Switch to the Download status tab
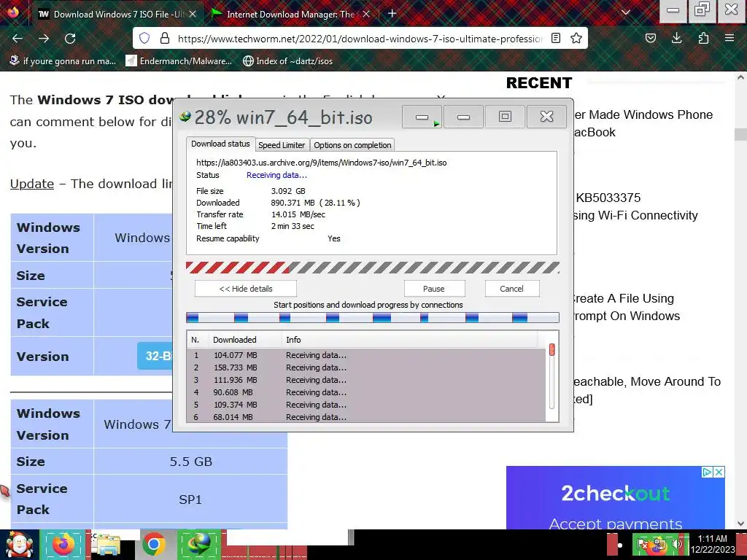The width and height of the screenshot is (747, 560). click(x=220, y=144)
